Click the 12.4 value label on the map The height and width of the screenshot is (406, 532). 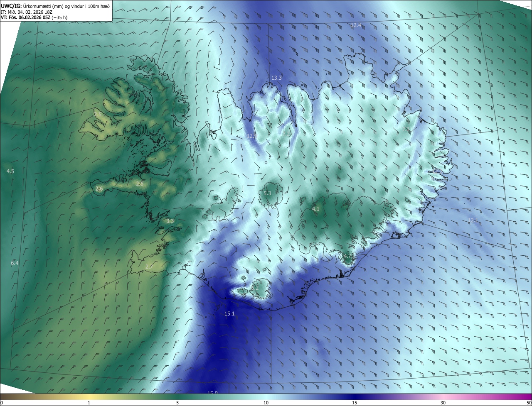pos(356,25)
